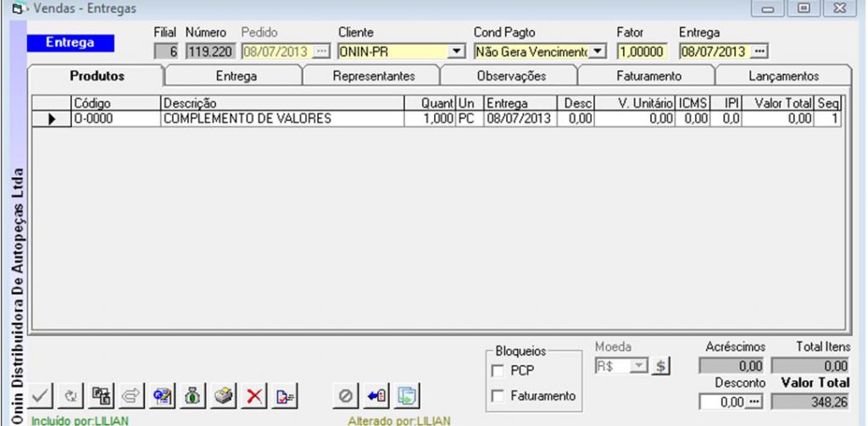The image size is (868, 426).
Task: Click the IPI column header
Action: point(726,103)
